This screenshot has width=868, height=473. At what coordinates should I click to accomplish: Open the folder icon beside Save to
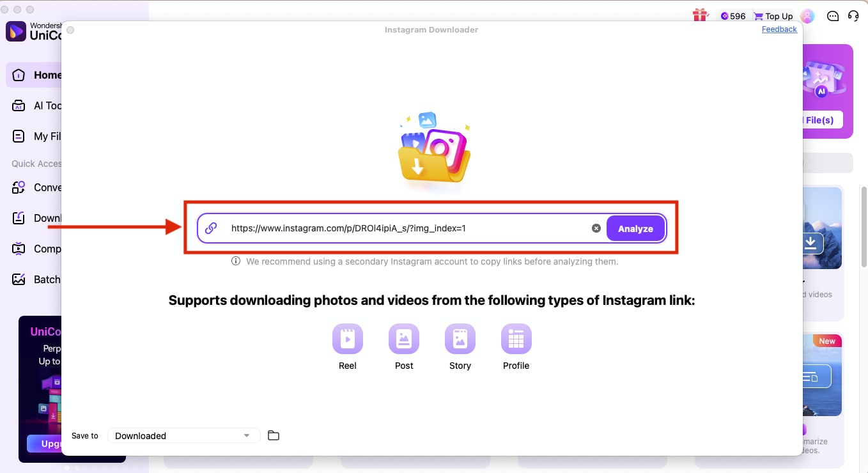pos(274,435)
